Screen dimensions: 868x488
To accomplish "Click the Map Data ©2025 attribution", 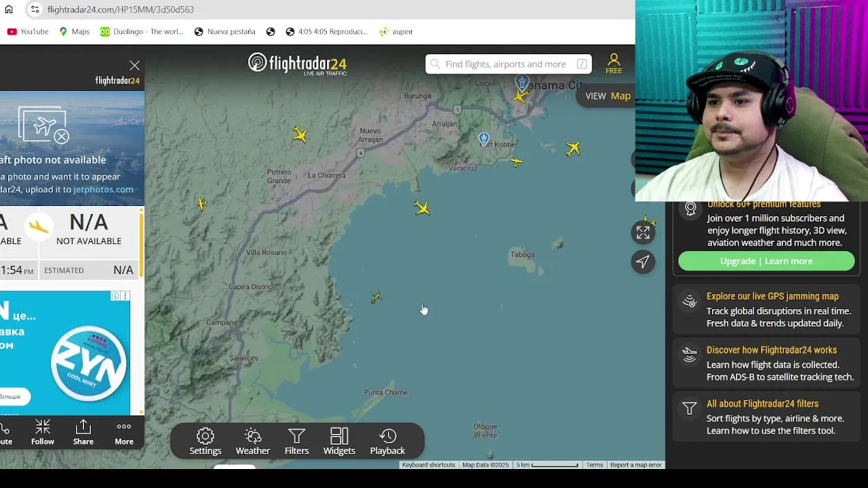I will click(x=486, y=465).
